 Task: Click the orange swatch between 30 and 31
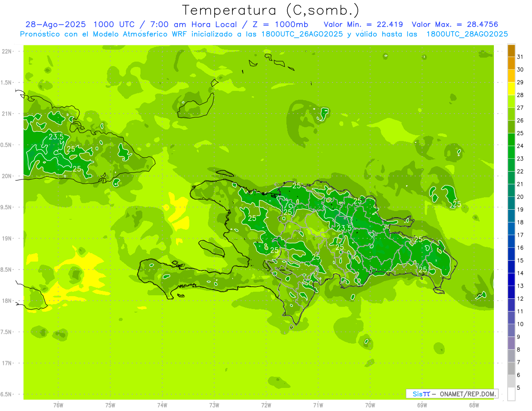tap(511, 63)
